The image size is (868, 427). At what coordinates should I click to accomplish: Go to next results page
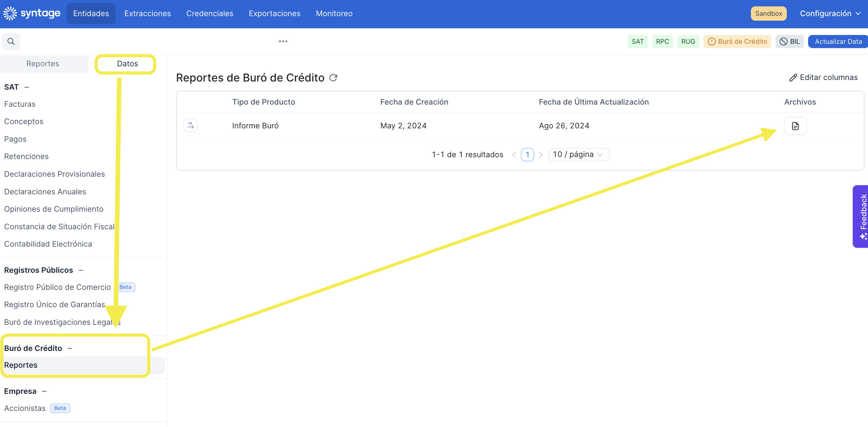click(x=541, y=155)
